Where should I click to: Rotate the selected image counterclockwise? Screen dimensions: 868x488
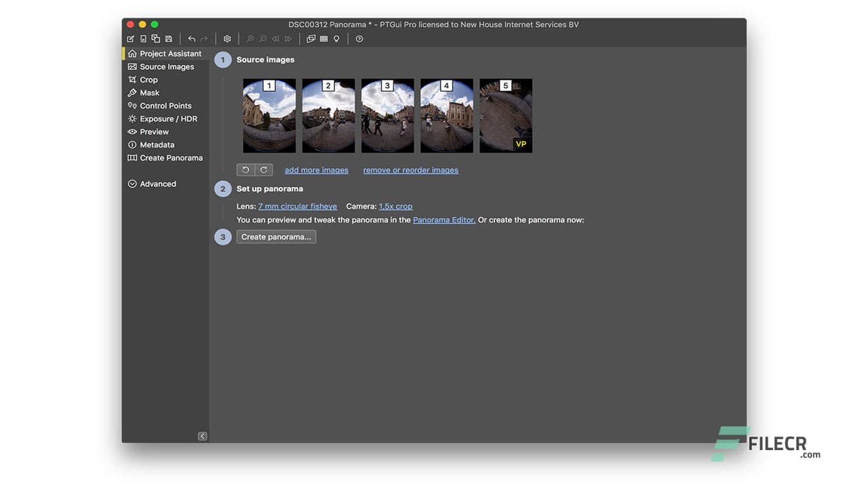[x=246, y=169]
